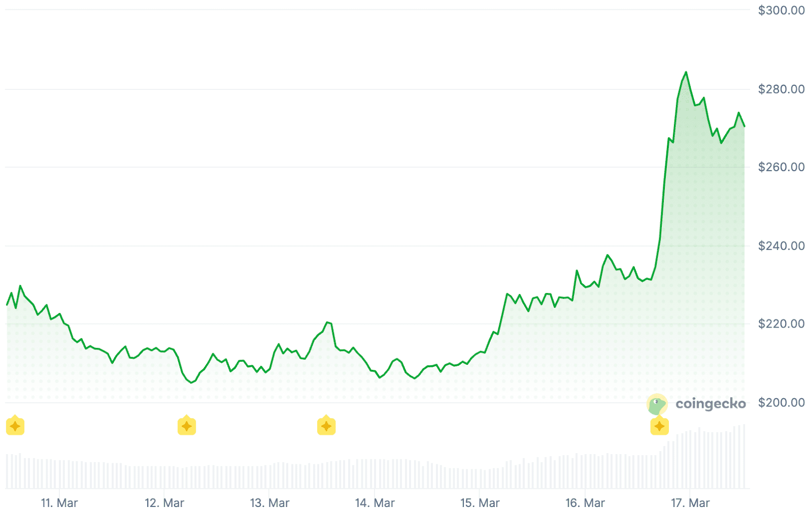Select the $240.00 price axis label
Viewport: 812px width, 509px height.
[781, 246]
